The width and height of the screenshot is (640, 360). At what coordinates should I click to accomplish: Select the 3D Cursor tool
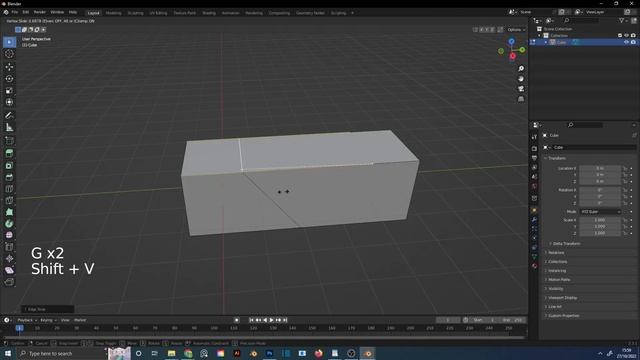(9, 54)
